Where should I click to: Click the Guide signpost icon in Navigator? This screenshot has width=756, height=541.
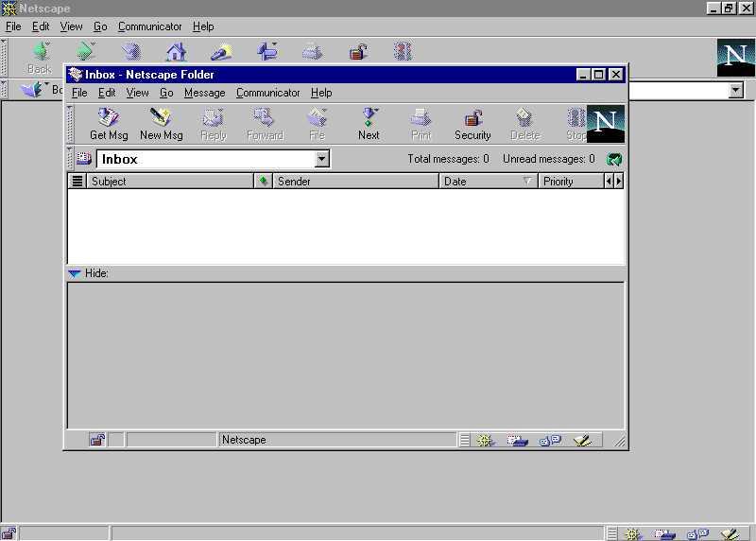coord(266,52)
